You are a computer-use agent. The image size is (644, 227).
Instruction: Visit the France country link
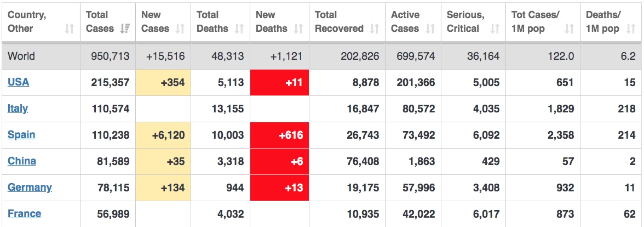(24, 214)
